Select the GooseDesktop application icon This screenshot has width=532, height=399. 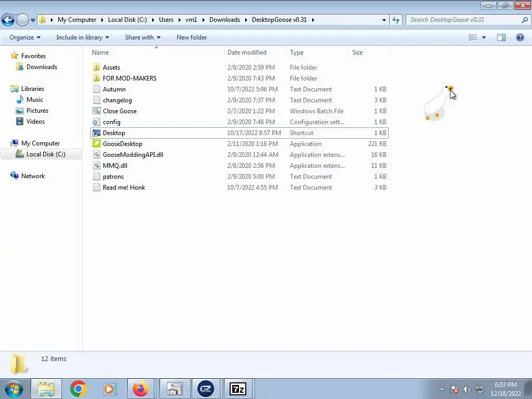click(96, 144)
